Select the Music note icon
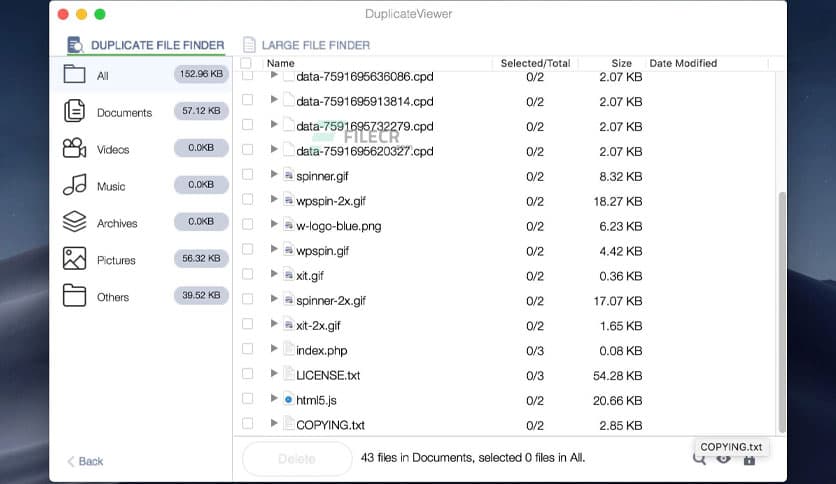 [74, 185]
